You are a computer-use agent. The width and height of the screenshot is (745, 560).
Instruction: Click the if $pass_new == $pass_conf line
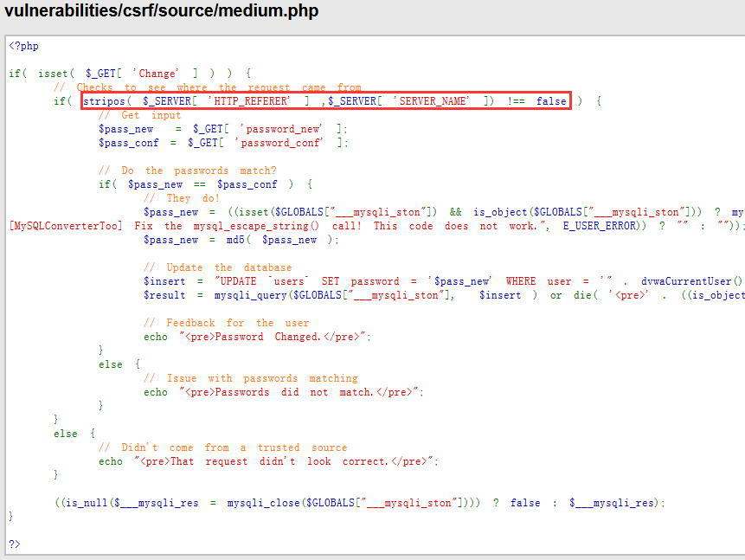click(205, 184)
